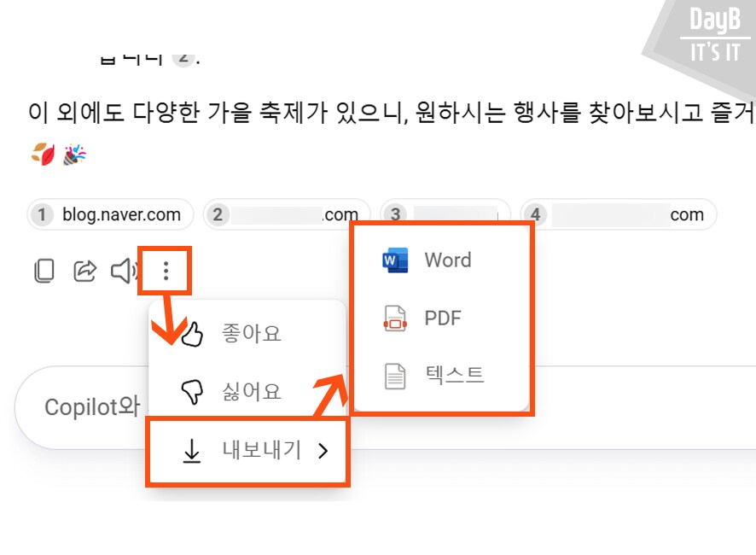Click the download arrow icon beside 내보내기

193,452
